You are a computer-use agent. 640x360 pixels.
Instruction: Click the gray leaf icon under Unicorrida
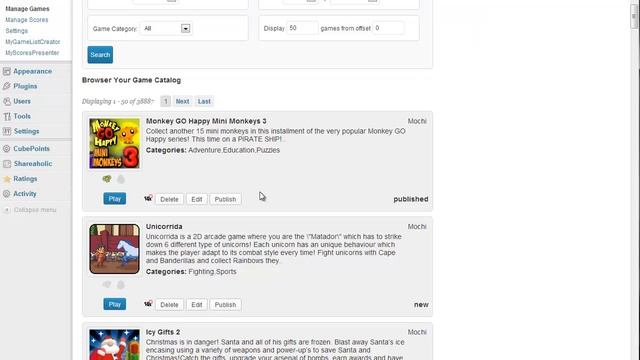(107, 284)
